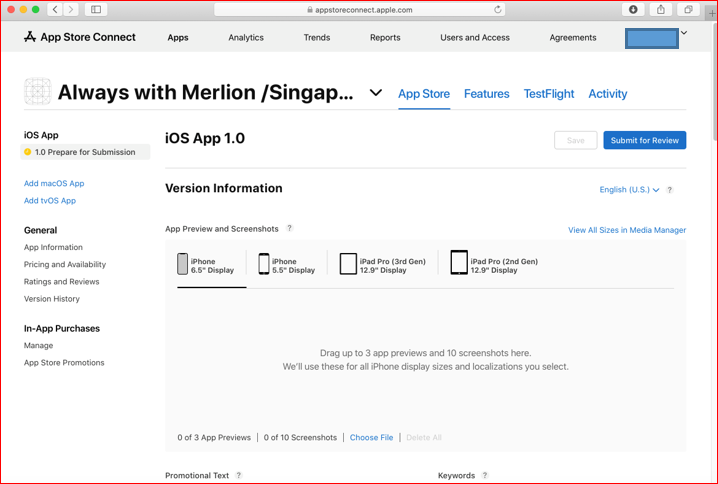Click Submit for Review button
Screen dimensions: 718x484
point(644,140)
